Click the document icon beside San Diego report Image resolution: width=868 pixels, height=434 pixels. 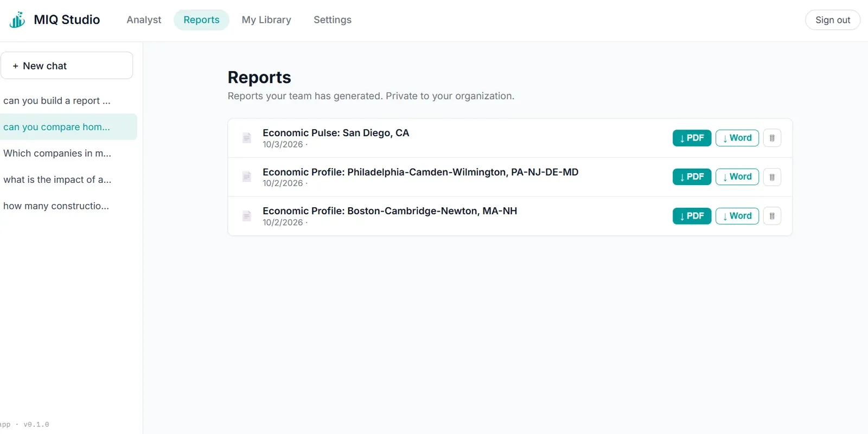(x=247, y=138)
